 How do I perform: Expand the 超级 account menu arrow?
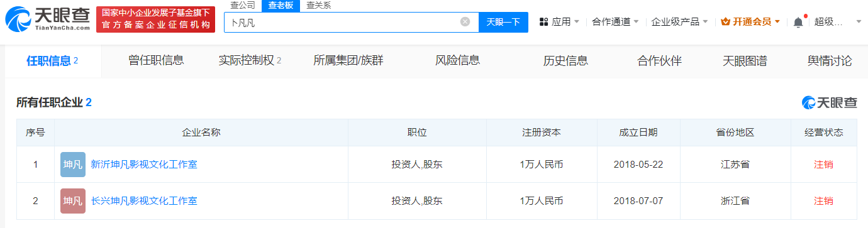[859, 22]
